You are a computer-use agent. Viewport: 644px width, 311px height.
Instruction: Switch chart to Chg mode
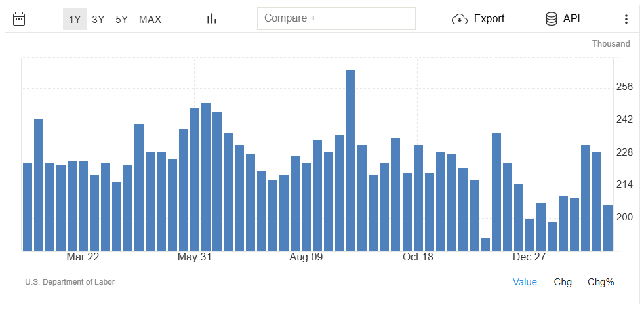tap(563, 282)
